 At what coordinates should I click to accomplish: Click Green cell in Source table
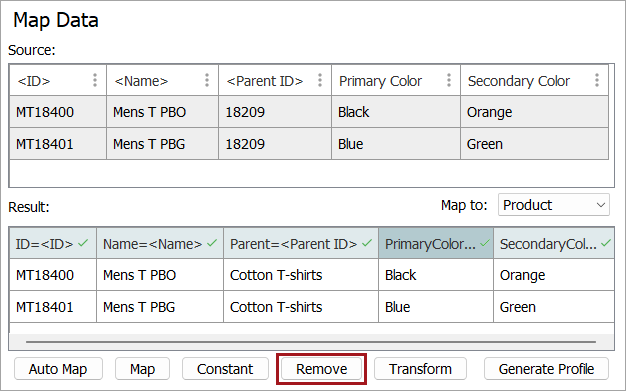[535, 144]
